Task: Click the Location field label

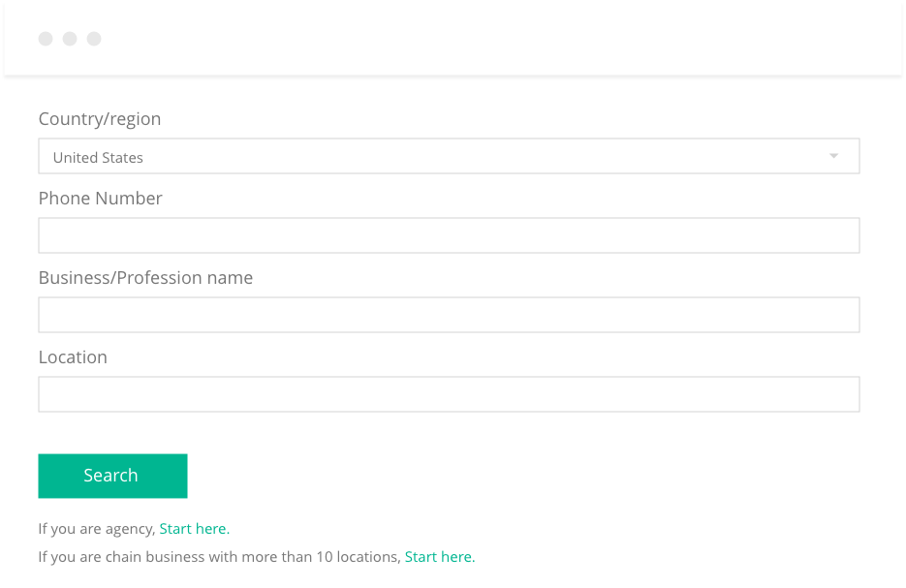Action: [x=73, y=356]
